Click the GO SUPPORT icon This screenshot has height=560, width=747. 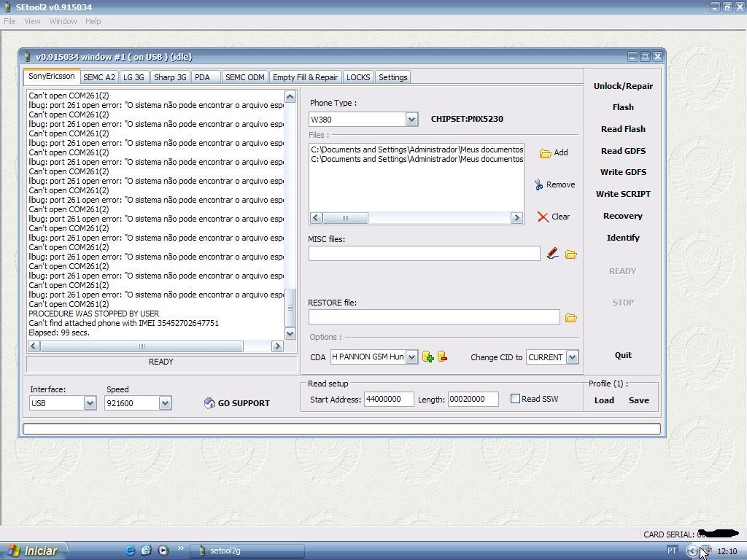[209, 403]
